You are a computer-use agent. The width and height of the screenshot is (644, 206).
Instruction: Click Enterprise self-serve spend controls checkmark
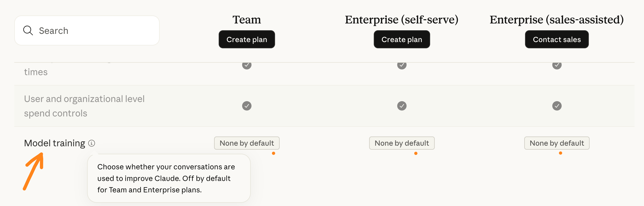coord(401,106)
